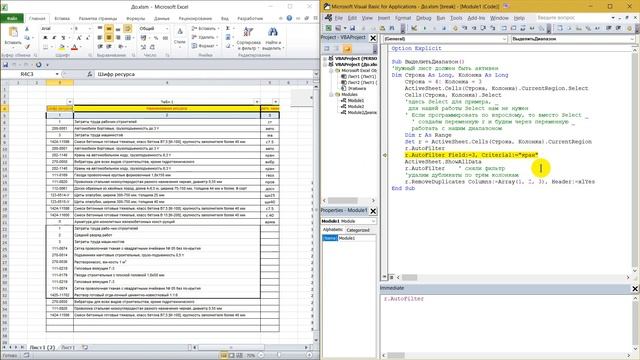
Task: Select Module1 in Project tree
Action: (x=355, y=100)
